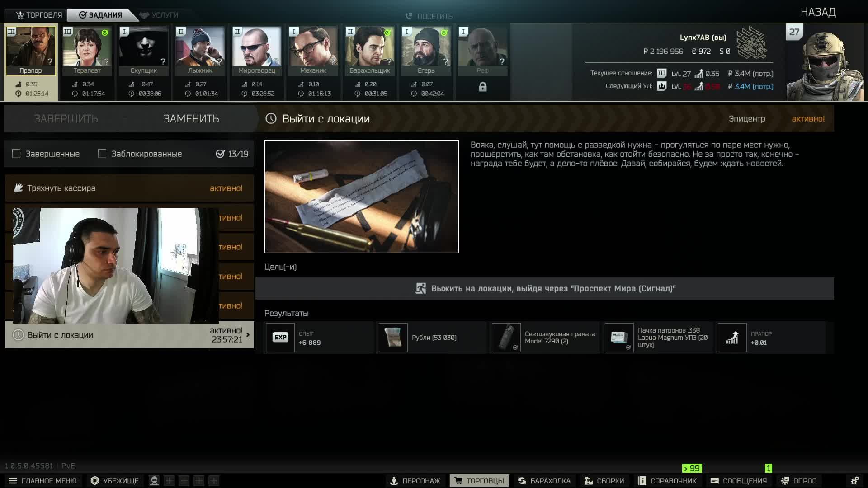
Task: Open the settings gear icon
Action: click(x=854, y=481)
